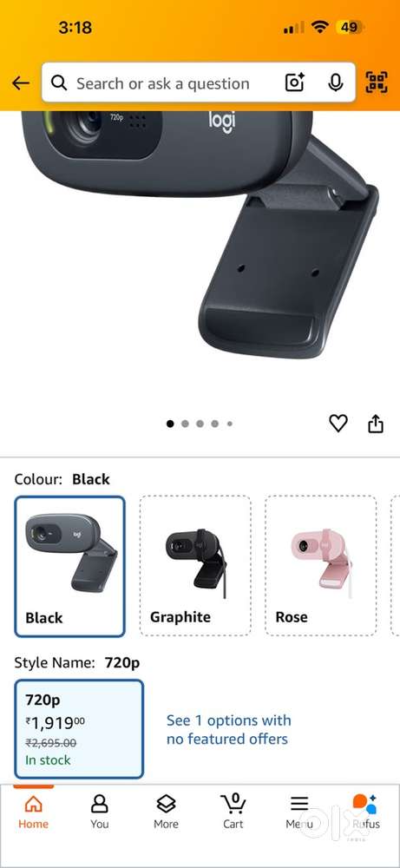Image resolution: width=400 pixels, height=868 pixels.
Task: Tap the share icon
Action: (x=376, y=424)
